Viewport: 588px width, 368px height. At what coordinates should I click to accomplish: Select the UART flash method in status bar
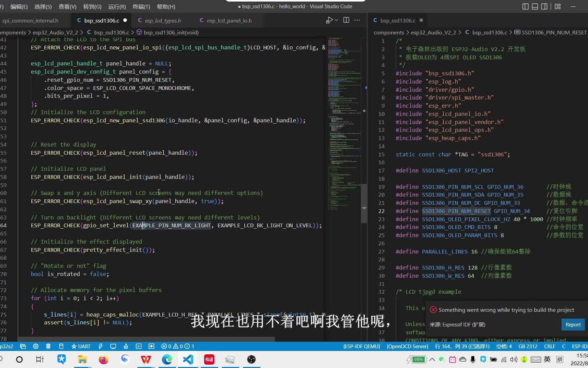(x=81, y=346)
